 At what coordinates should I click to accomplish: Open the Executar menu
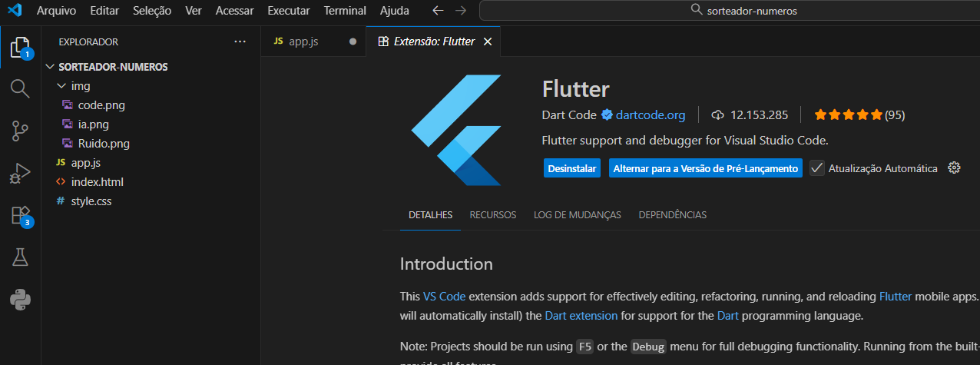point(289,11)
